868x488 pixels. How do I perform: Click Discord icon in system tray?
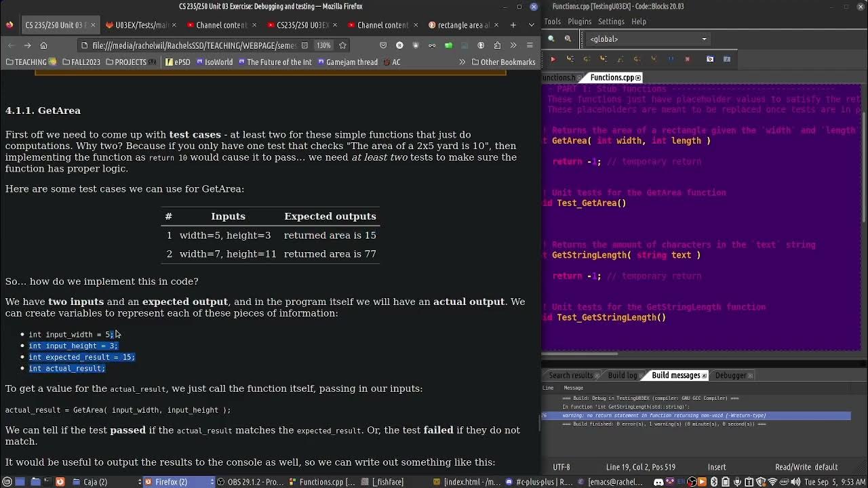(x=658, y=482)
